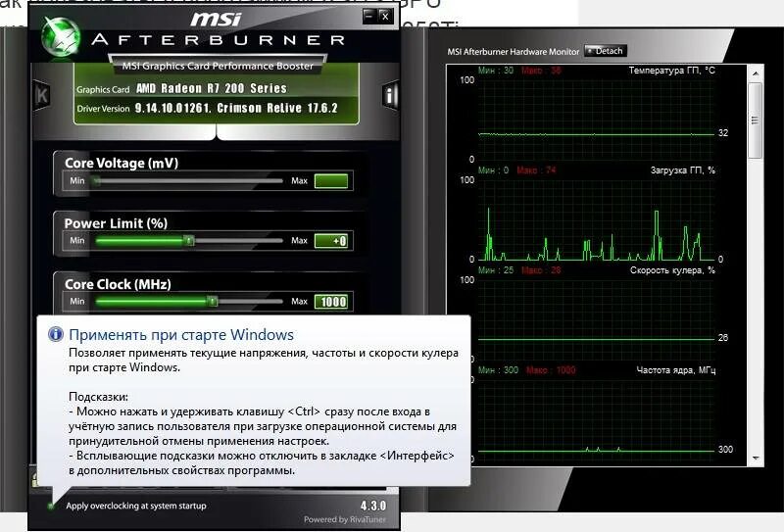Adjust the Power Limit slider handle

[x=189, y=241]
